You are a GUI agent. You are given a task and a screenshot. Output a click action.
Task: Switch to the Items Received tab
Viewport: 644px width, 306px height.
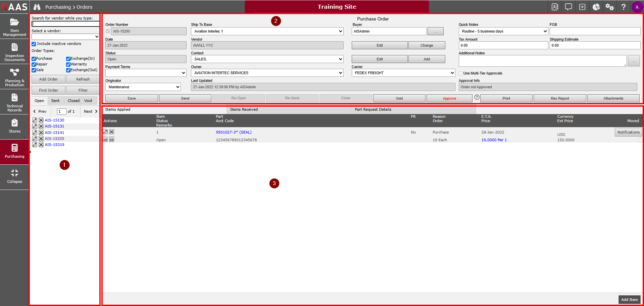(x=244, y=109)
